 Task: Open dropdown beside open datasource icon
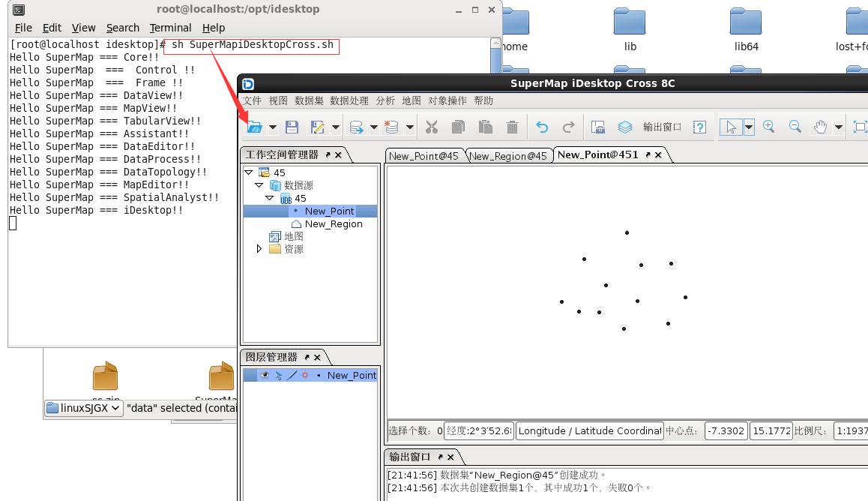pos(374,127)
